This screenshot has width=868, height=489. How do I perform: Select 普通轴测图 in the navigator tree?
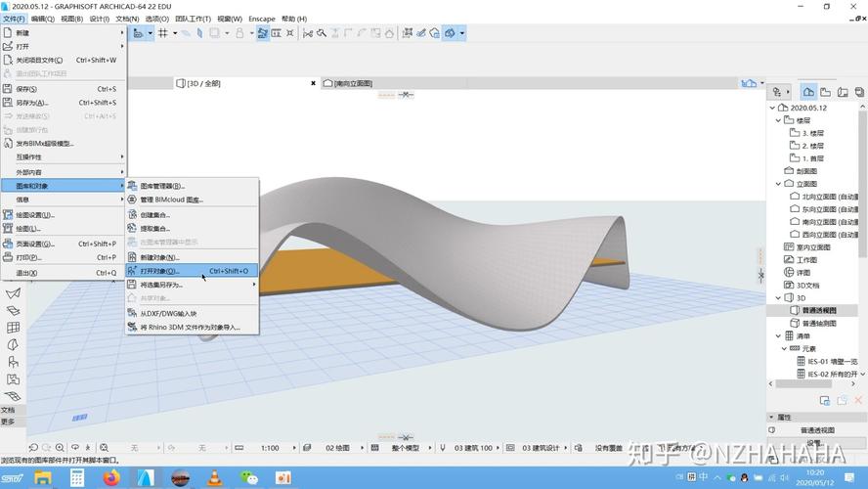pos(818,323)
